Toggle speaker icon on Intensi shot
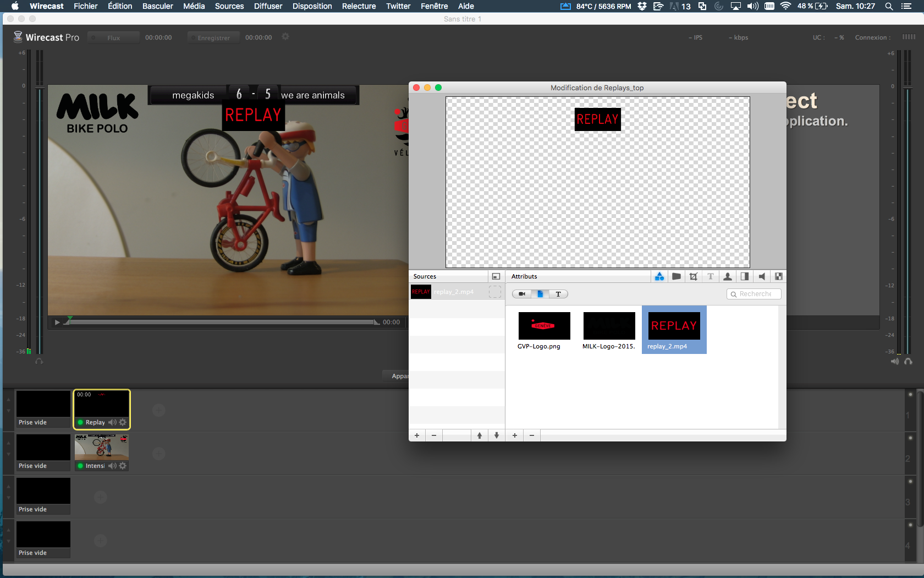 coord(112,466)
